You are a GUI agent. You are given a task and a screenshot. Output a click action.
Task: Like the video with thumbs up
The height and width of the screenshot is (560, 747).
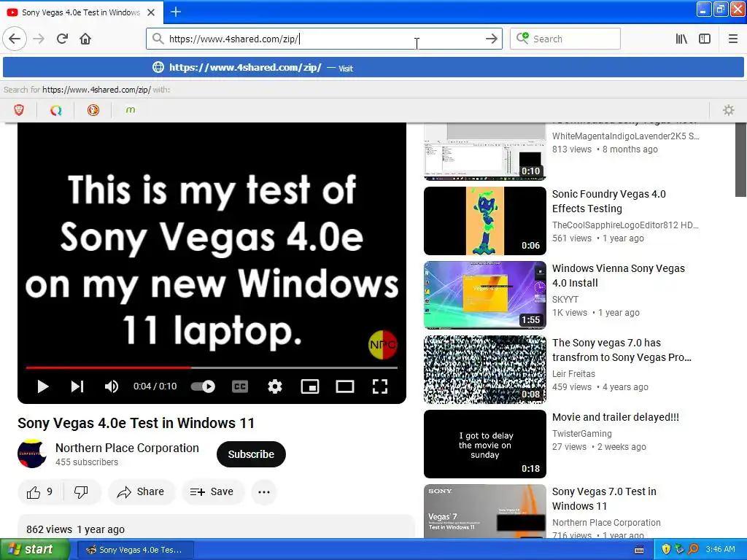coord(39,492)
